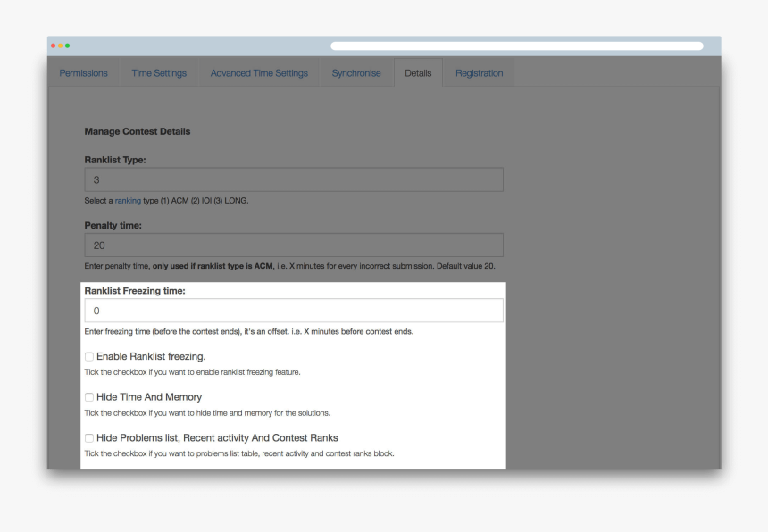Check Hide Problems list, Recent activity checkbox

click(89, 438)
